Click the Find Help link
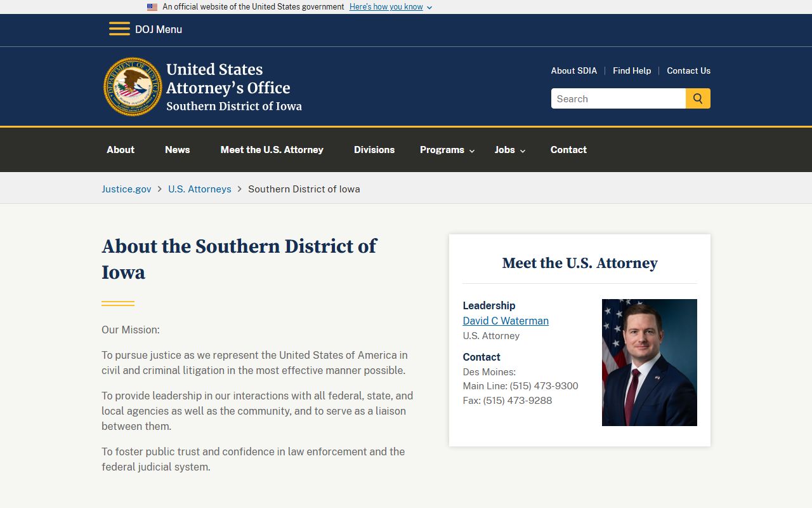The height and width of the screenshot is (508, 812). pos(632,70)
